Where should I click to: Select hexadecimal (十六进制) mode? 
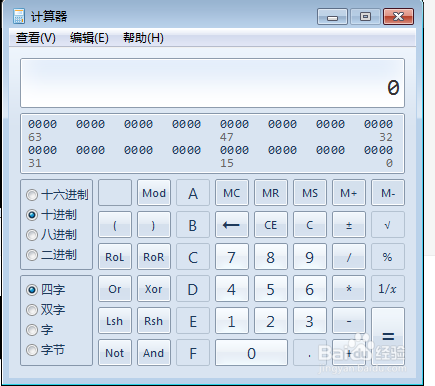pyautogui.click(x=57, y=195)
